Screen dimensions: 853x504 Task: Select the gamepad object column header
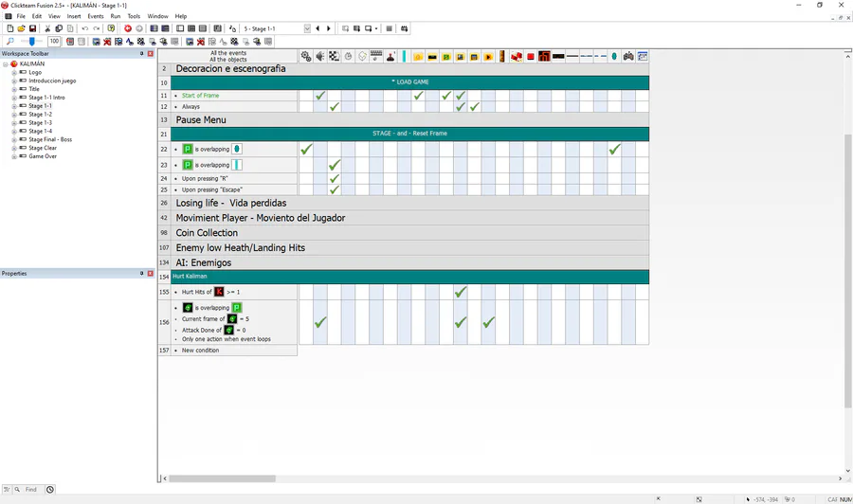[x=628, y=56]
